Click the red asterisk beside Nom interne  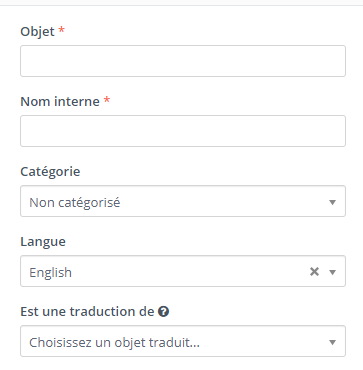(107, 100)
